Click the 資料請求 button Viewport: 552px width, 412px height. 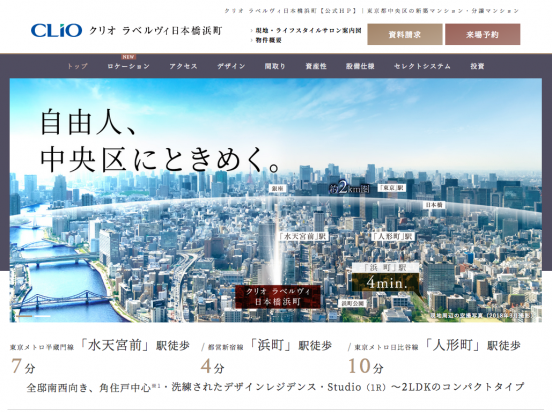405,35
